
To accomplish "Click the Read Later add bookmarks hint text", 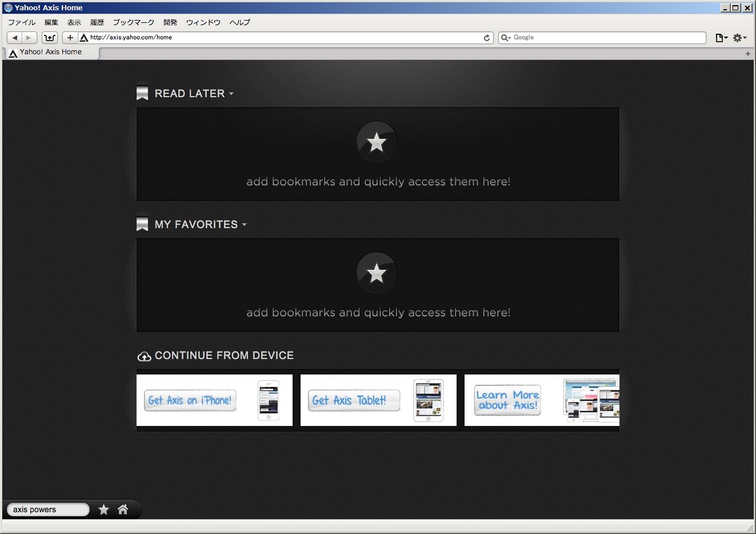I will (x=378, y=182).
